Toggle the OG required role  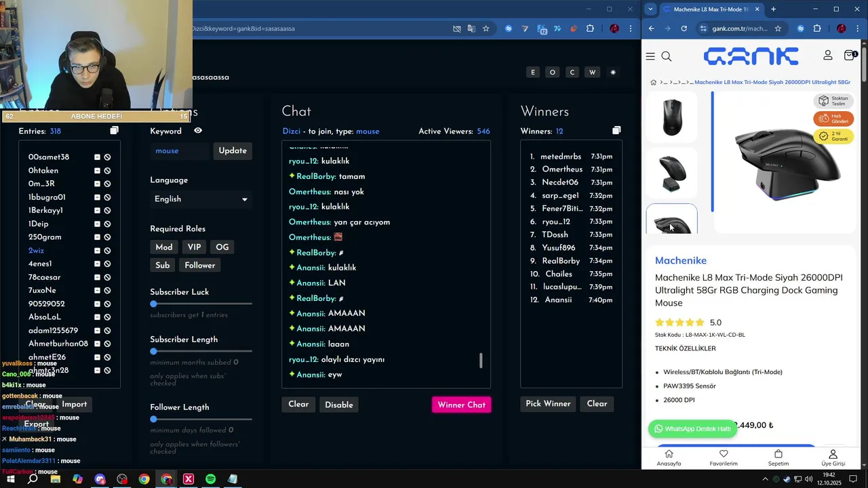pyautogui.click(x=222, y=247)
